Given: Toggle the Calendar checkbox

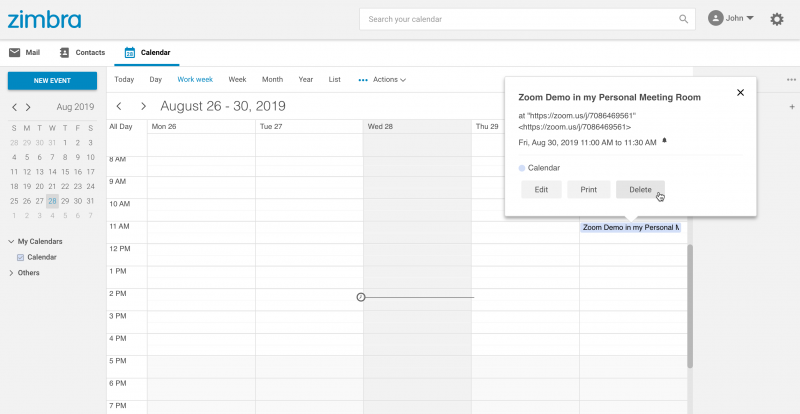Looking at the screenshot, I should pos(21,258).
